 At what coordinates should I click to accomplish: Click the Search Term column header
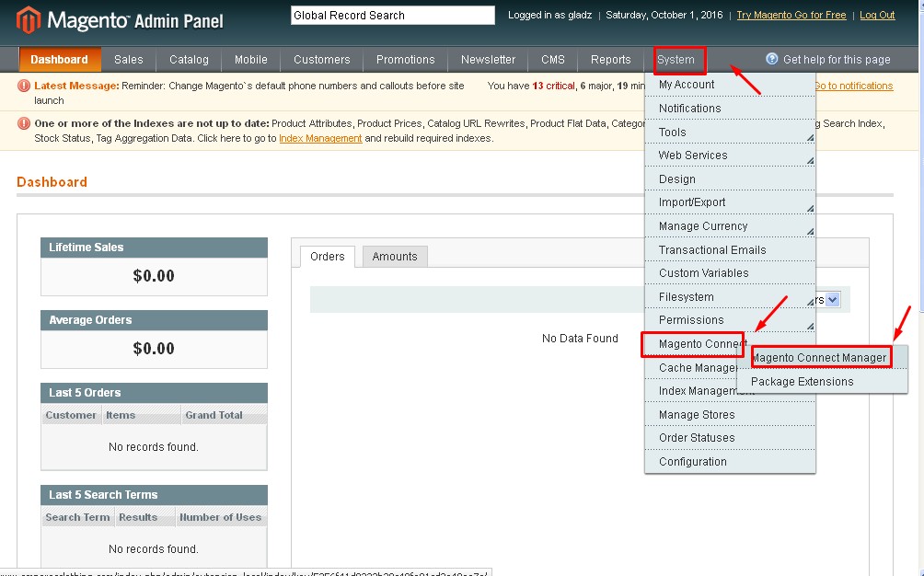coord(78,517)
